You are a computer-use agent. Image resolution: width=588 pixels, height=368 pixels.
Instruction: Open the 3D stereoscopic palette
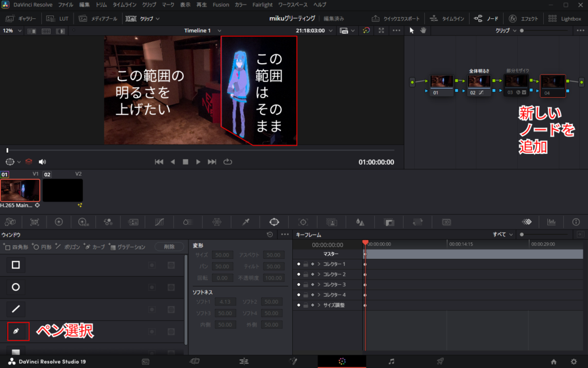(x=446, y=222)
